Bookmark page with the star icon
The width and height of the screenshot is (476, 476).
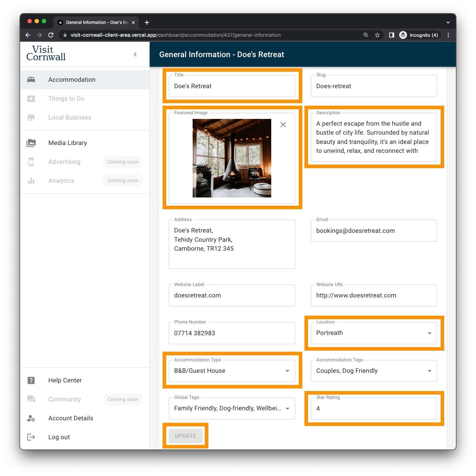(x=377, y=35)
